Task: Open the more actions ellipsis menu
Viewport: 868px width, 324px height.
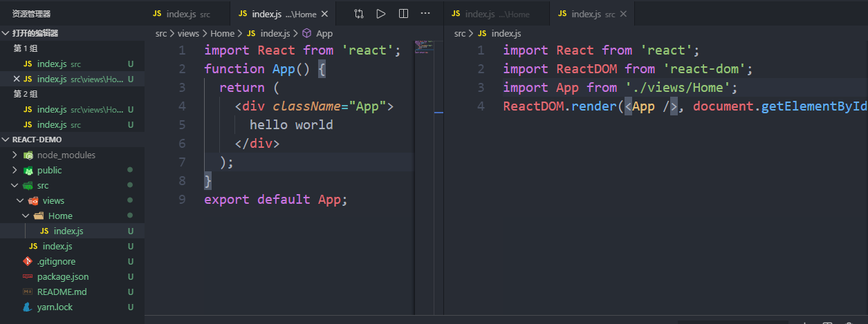Action: 425,14
